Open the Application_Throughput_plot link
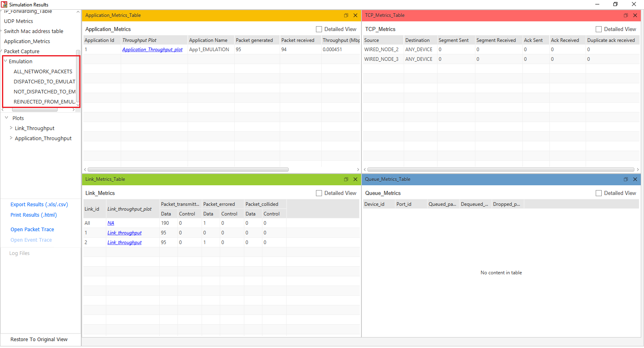The width and height of the screenshot is (644, 348). point(152,50)
